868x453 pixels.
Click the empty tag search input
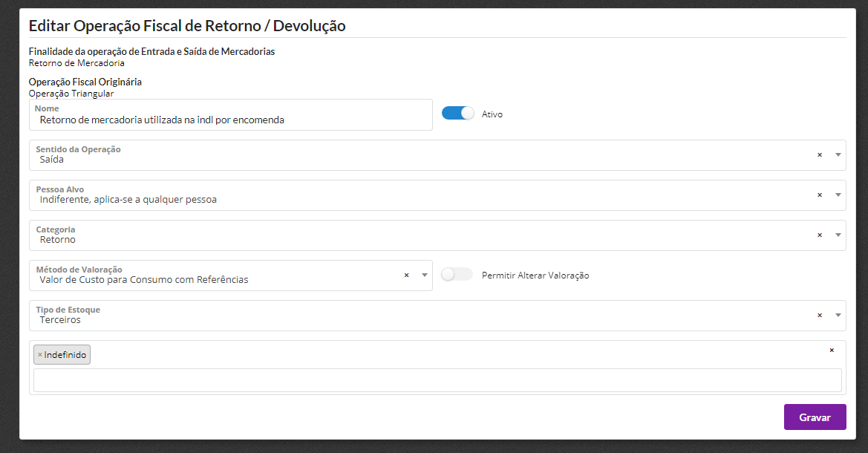point(437,380)
